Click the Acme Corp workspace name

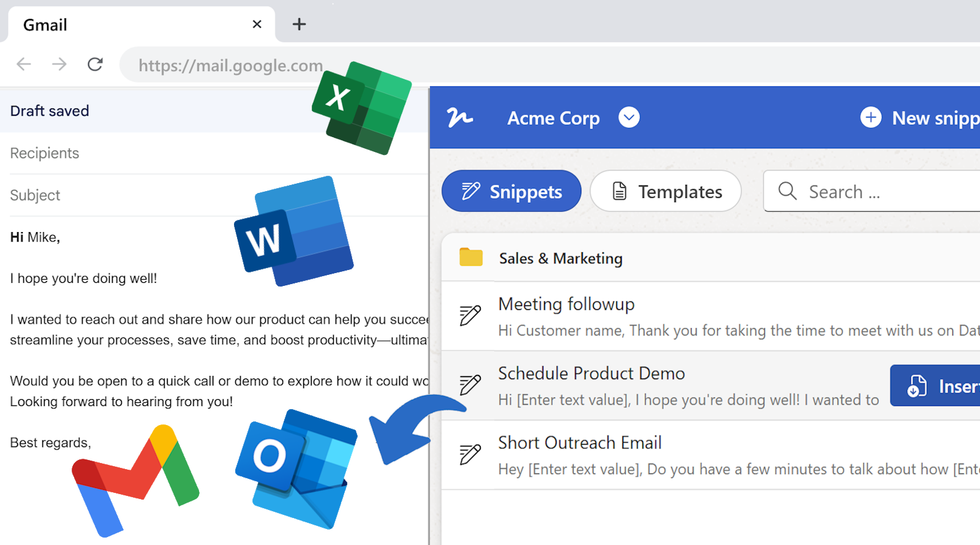coord(554,118)
